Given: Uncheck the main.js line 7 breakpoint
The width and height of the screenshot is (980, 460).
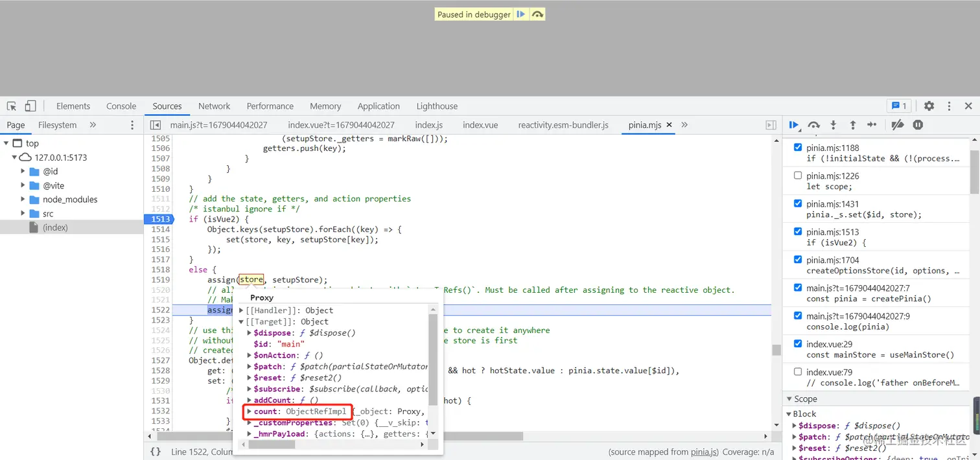Looking at the screenshot, I should [x=798, y=288].
